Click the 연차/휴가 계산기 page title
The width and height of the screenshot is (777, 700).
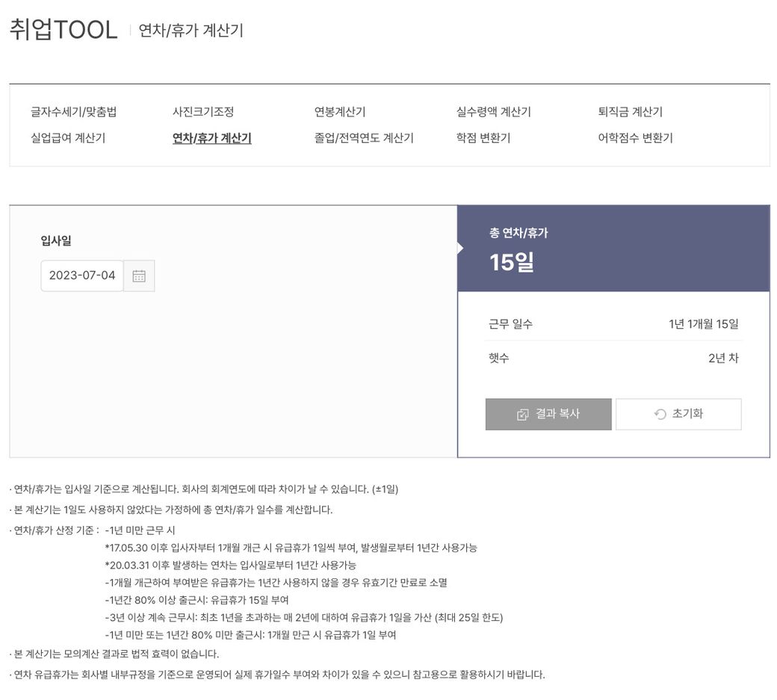pyautogui.click(x=191, y=31)
